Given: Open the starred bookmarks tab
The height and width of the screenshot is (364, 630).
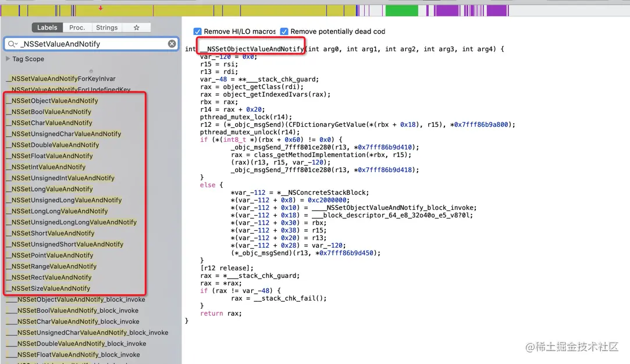Looking at the screenshot, I should (137, 27).
